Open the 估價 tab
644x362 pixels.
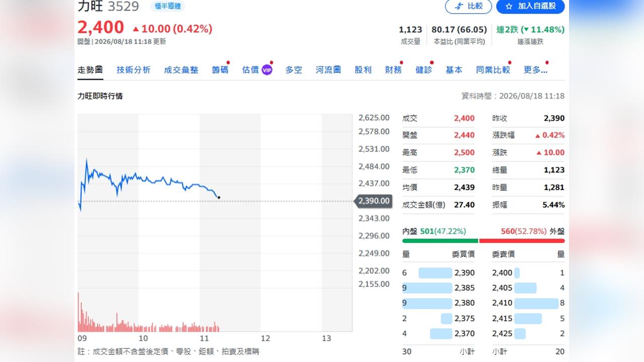(x=250, y=70)
